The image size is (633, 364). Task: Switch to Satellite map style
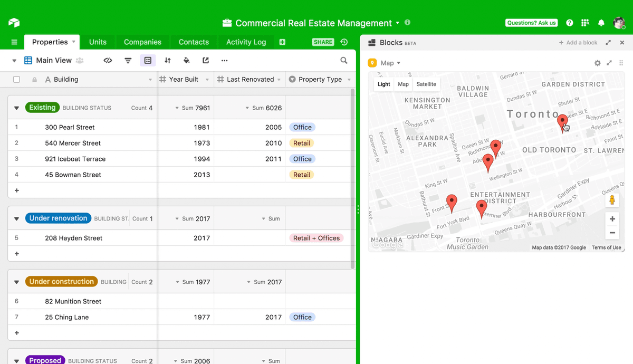click(426, 84)
